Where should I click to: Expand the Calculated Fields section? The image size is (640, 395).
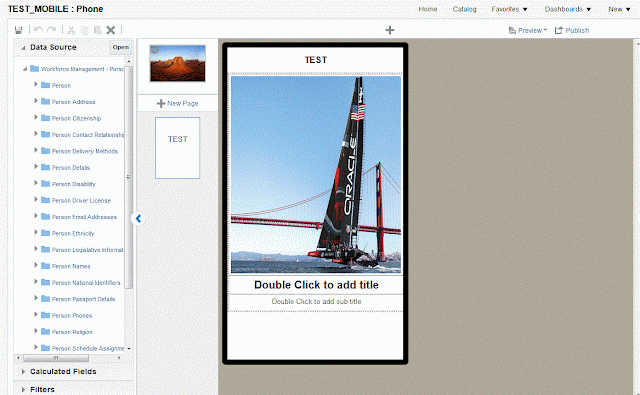[x=23, y=372]
